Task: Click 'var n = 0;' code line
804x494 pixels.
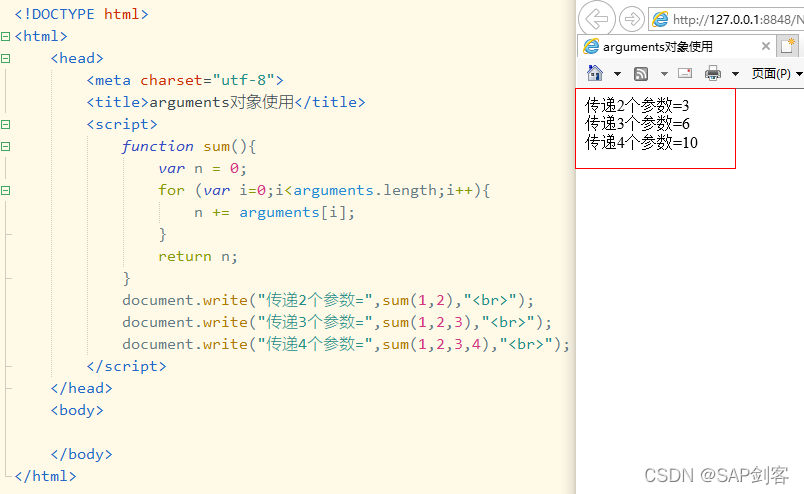Action: (x=203, y=168)
